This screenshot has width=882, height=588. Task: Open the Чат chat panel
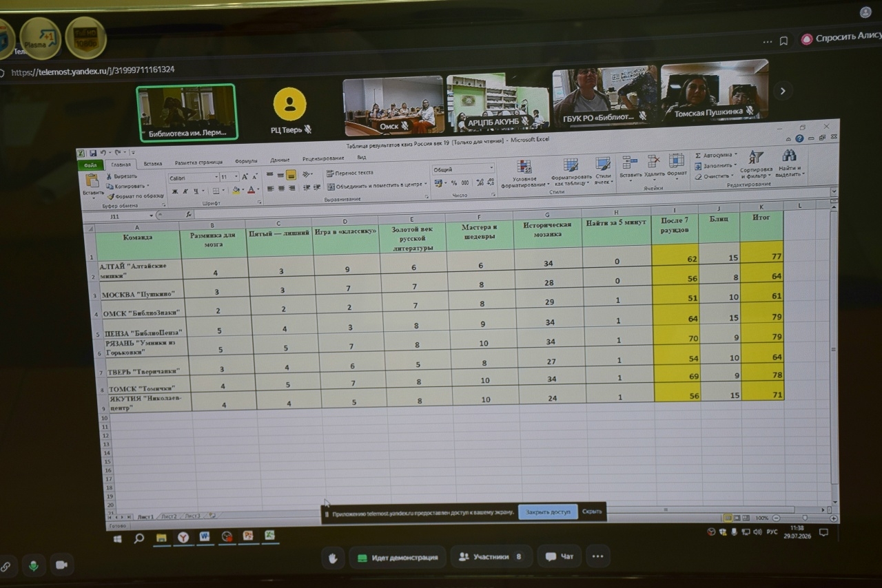click(560, 556)
